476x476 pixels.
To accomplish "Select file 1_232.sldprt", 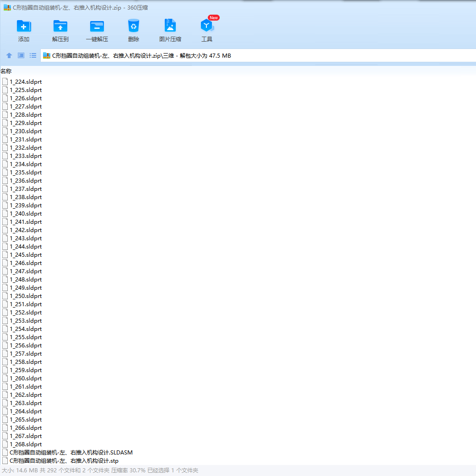I will 26,147.
